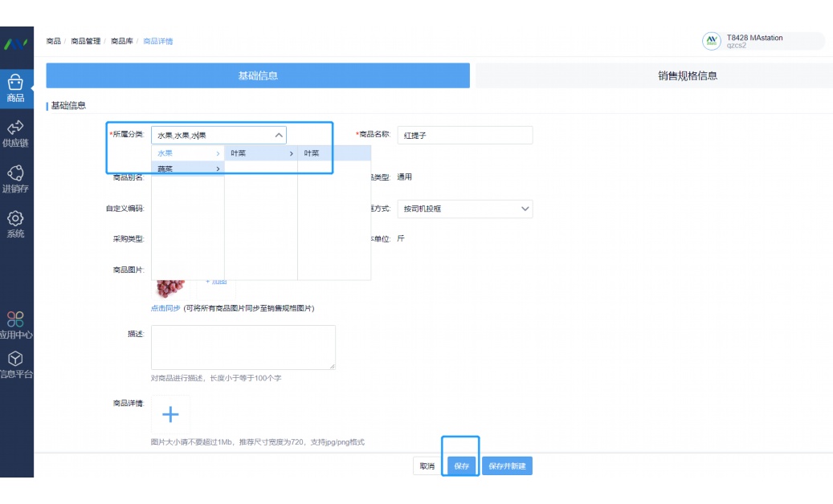Click the 保存并新建 button
833x504 pixels.
pyautogui.click(x=507, y=466)
